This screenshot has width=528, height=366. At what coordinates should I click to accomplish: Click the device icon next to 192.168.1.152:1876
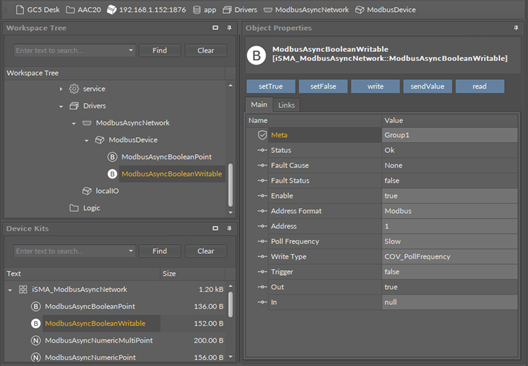(111, 10)
